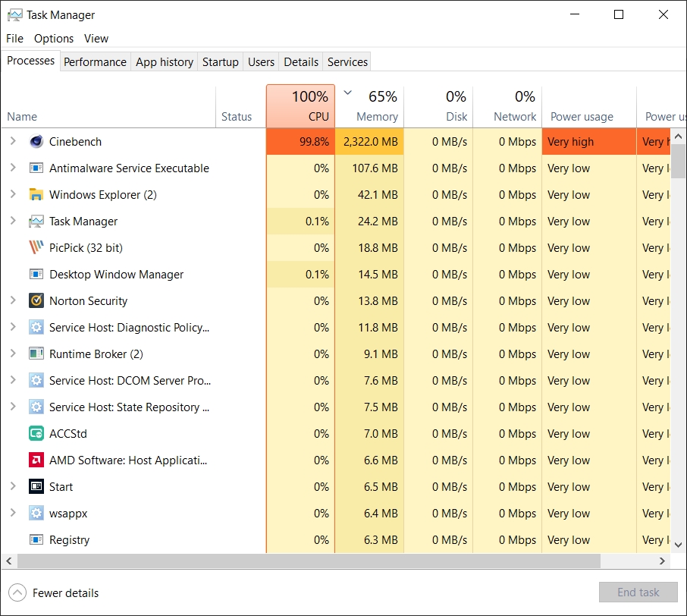Click the Task Manager title bar icon
This screenshot has height=616, width=687.
point(14,15)
